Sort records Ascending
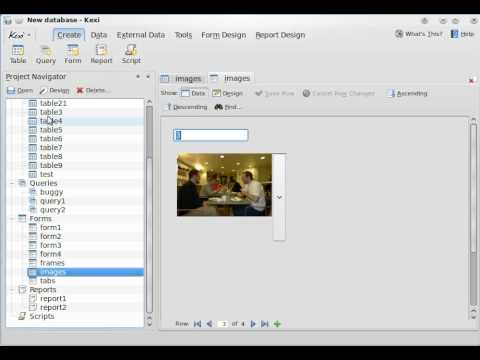 click(x=407, y=93)
